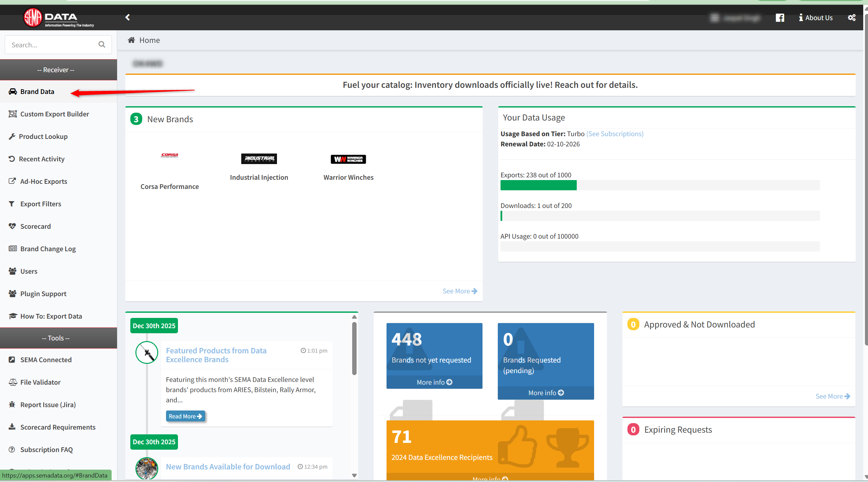
Task: Click Read More button for Featured Products
Action: (185, 416)
